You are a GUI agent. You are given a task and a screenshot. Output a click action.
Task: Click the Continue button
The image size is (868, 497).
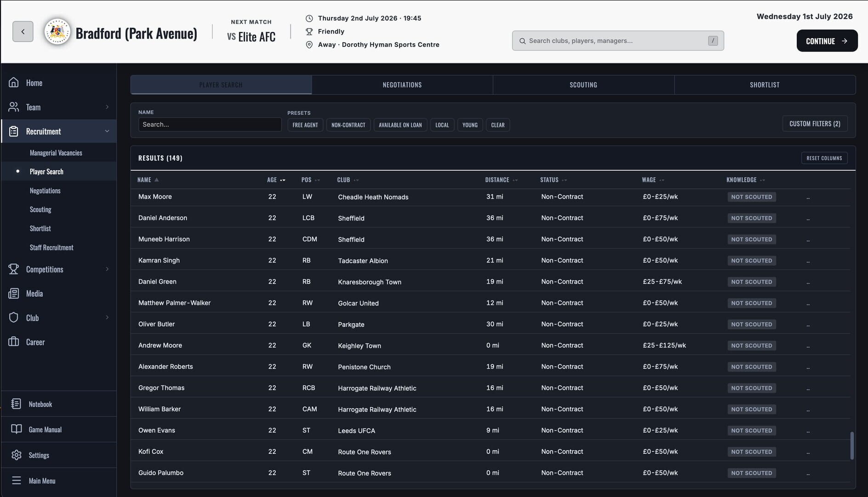coord(827,41)
